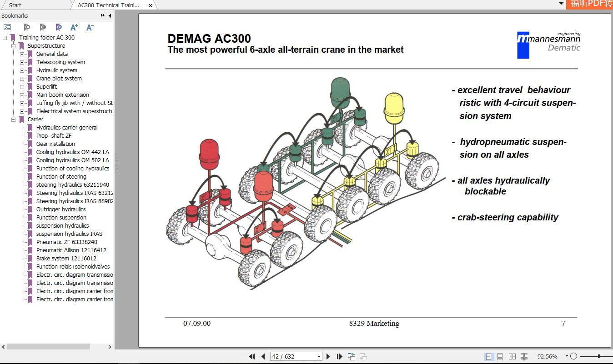This screenshot has height=364, width=613.
Task: Switch to two-page view mode
Action: tap(513, 357)
